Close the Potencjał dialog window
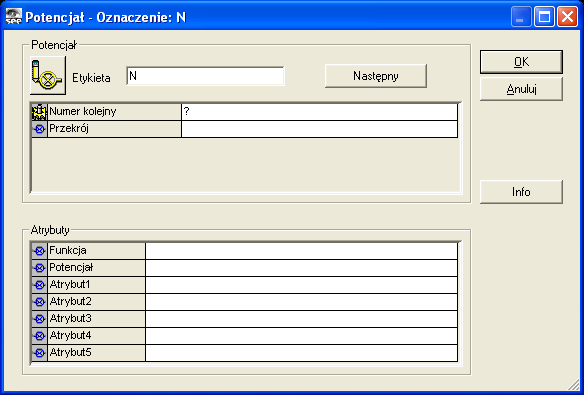Screen dimensions: 584x395 point(567,17)
